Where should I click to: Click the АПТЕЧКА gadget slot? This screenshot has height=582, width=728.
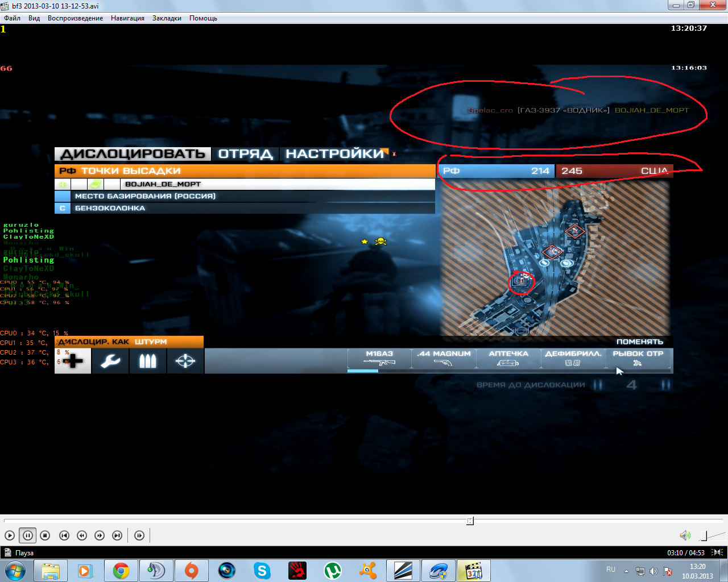point(508,359)
